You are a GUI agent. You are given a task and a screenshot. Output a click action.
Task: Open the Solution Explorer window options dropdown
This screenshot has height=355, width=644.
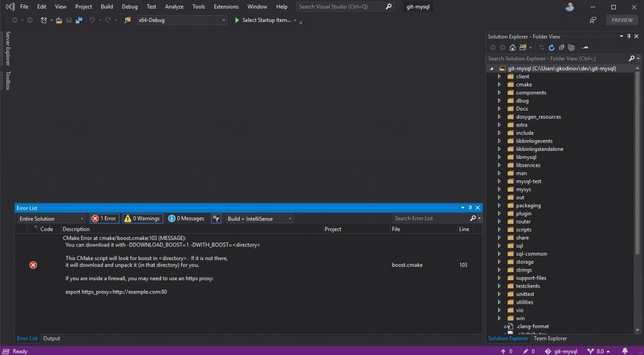click(x=621, y=36)
